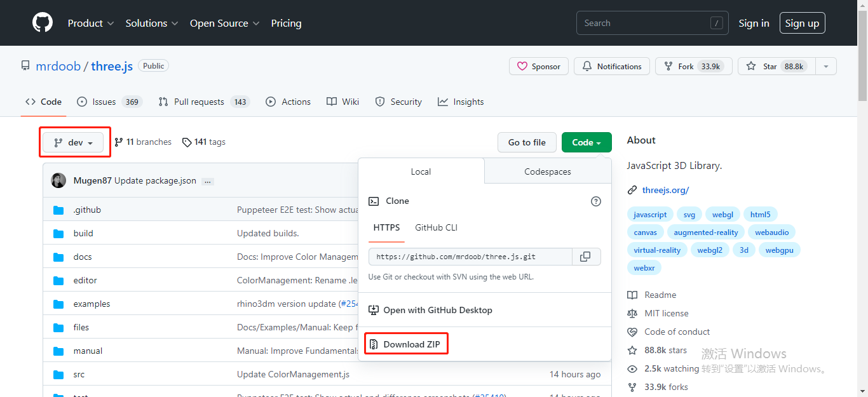The image size is (868, 397).
Task: Click the src folder icon
Action: 59,375
